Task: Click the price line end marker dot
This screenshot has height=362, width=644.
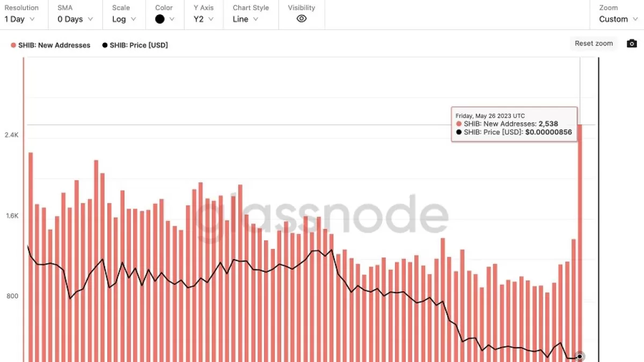Action: click(580, 357)
